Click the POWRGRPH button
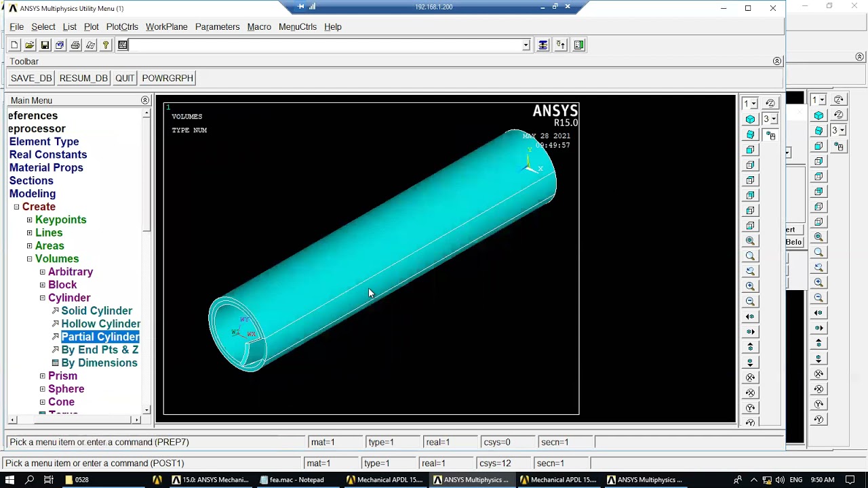Image resolution: width=868 pixels, height=488 pixels. point(167,78)
